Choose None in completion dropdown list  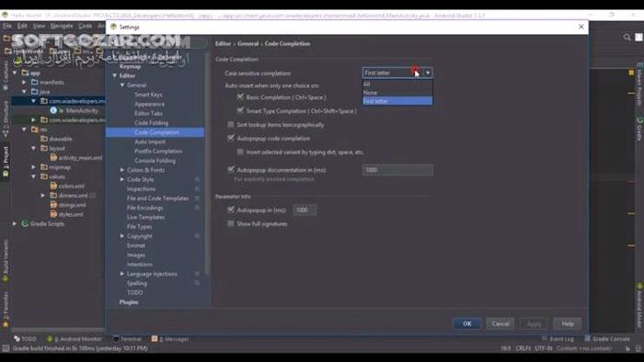pos(397,93)
